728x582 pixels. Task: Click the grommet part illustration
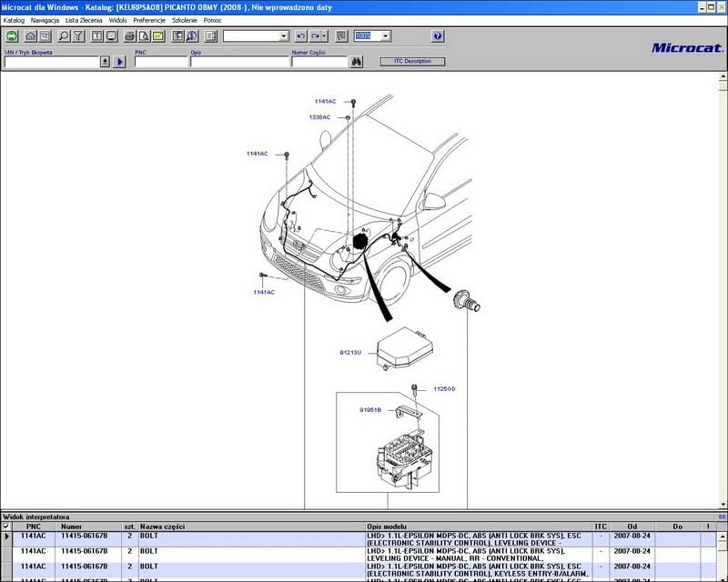(466, 301)
